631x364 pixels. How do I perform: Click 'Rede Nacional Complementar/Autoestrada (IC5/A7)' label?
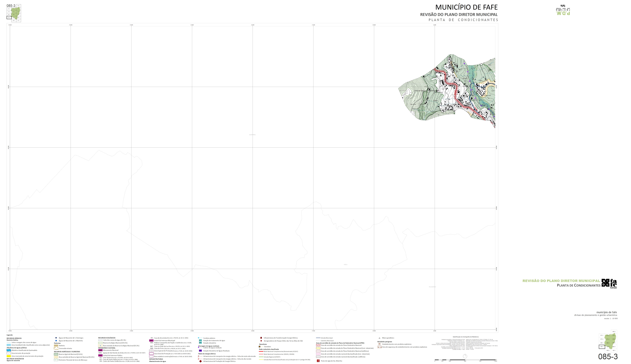pyautogui.click(x=281, y=352)
